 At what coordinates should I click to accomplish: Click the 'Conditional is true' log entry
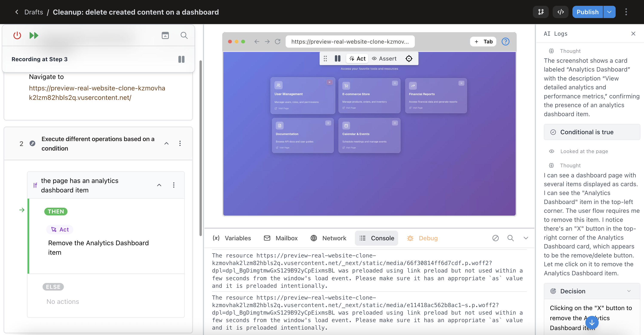pos(592,132)
